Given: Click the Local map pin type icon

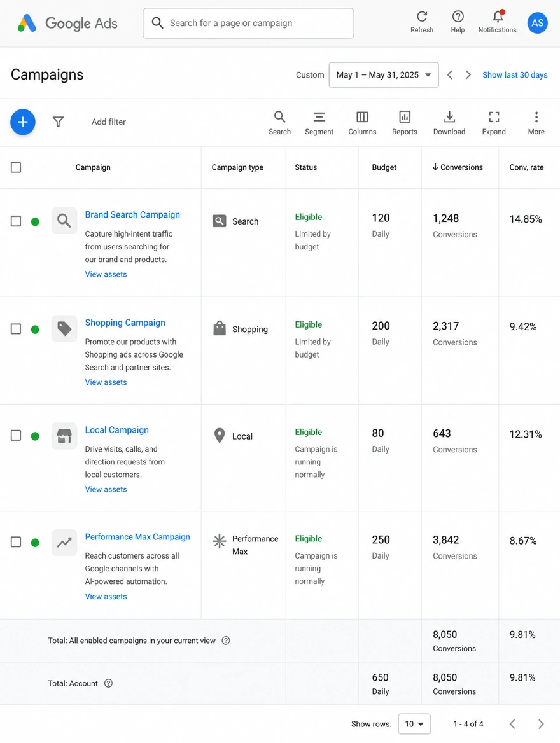Looking at the screenshot, I should pyautogui.click(x=220, y=436).
